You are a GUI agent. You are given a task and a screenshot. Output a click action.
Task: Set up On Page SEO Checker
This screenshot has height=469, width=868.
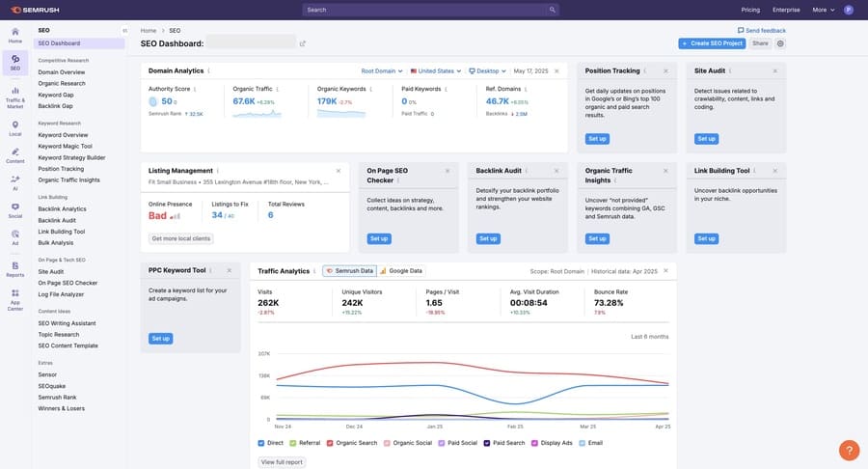click(379, 238)
